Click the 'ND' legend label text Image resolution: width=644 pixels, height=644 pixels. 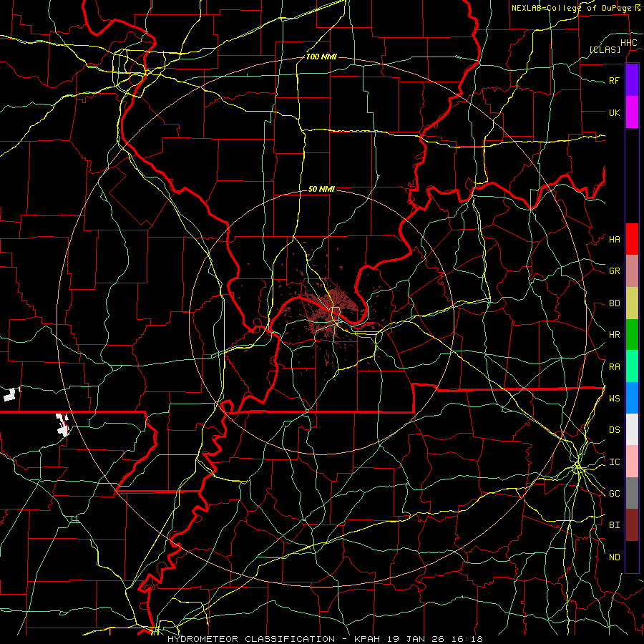(614, 557)
